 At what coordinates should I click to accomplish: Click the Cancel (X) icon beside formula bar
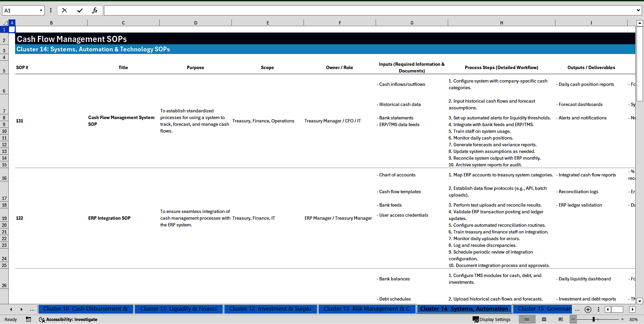(x=64, y=10)
